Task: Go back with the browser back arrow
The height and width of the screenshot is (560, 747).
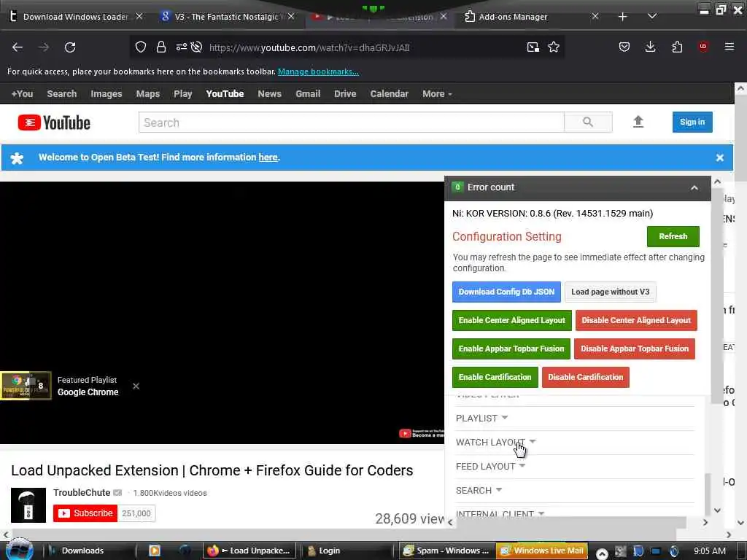Action: (18, 47)
